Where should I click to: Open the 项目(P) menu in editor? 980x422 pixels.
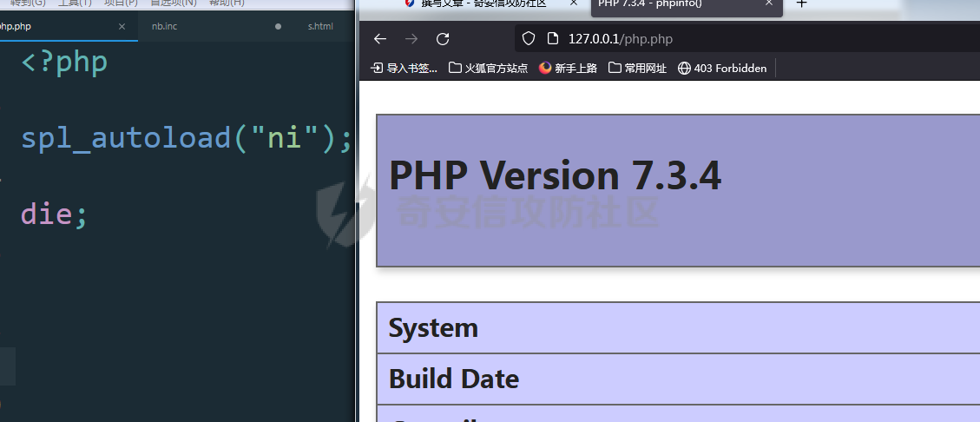pos(121,3)
